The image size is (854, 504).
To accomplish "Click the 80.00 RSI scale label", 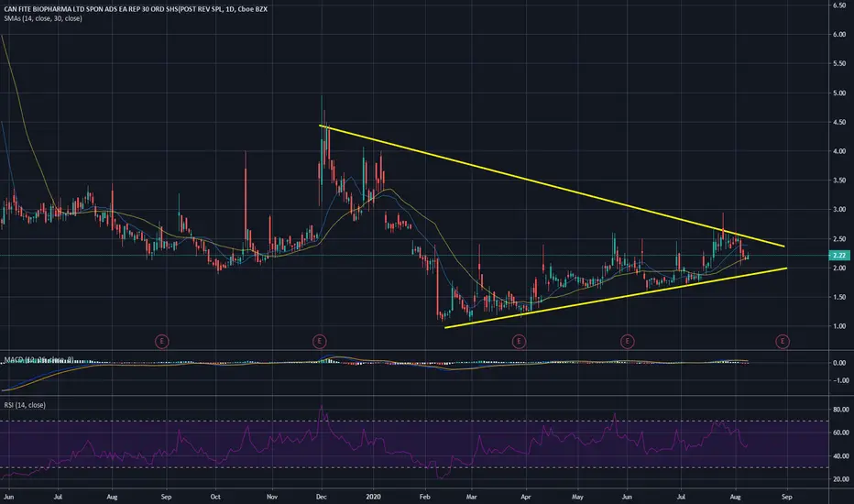I will coord(840,410).
